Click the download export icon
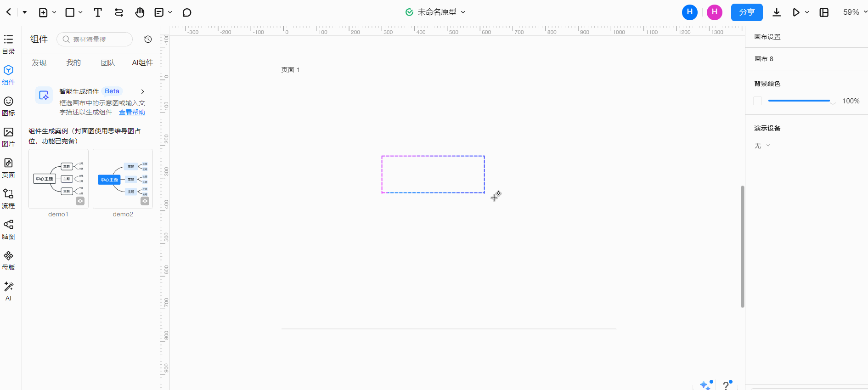Viewport: 868px width, 390px height. pyautogui.click(x=776, y=12)
